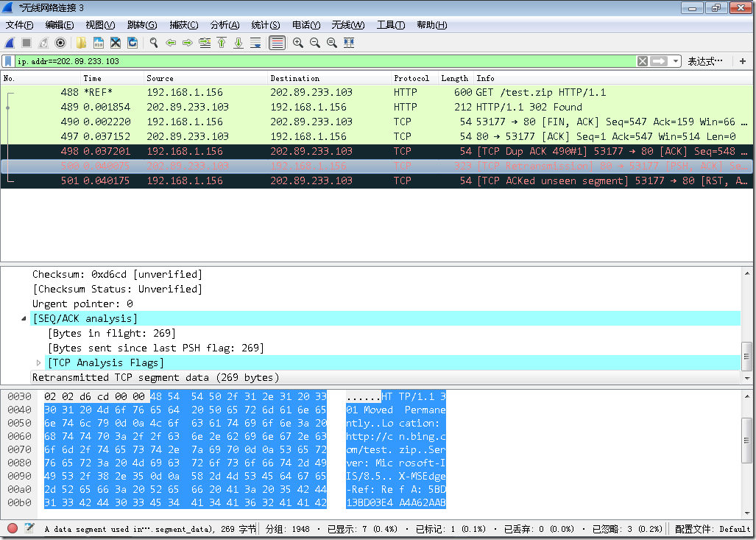
Task: Open the 电话(Y) menu
Action: point(306,25)
